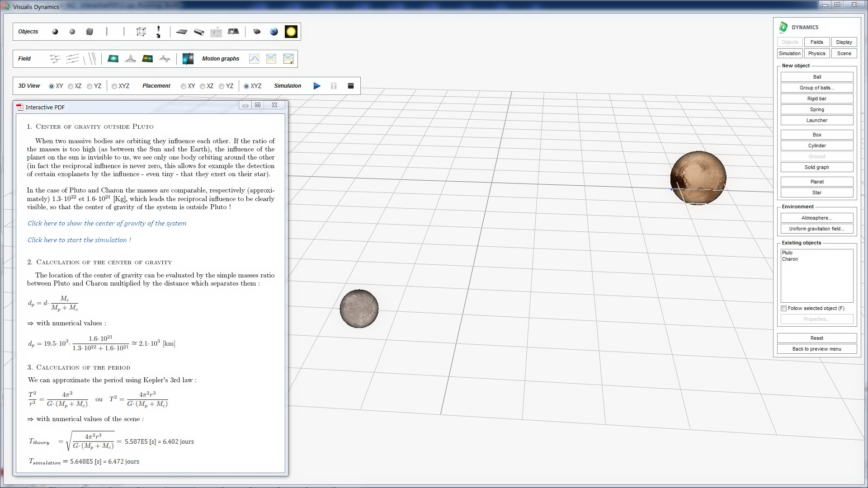
Task: Click the wireframe box object icon
Action: (141, 32)
